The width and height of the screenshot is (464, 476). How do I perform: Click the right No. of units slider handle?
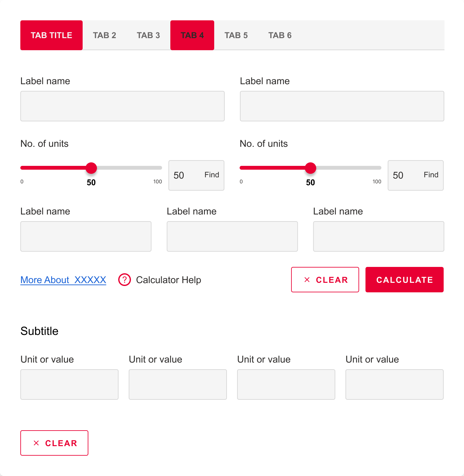[x=310, y=168]
